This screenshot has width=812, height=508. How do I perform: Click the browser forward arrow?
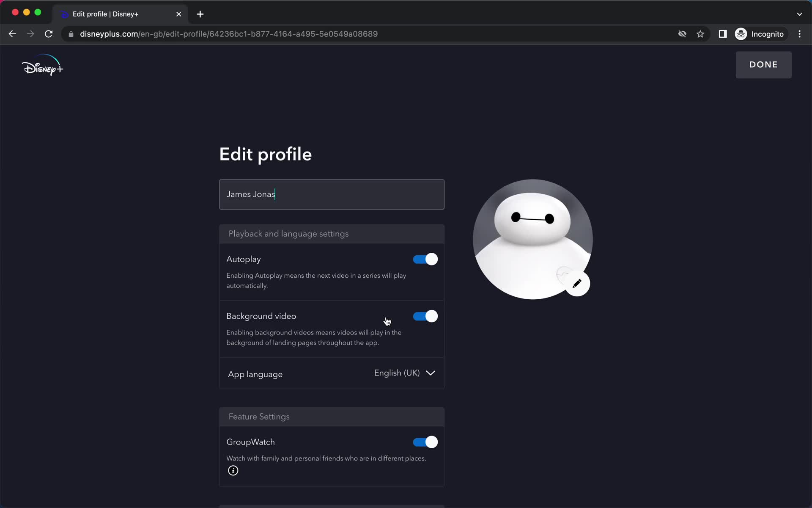tap(30, 34)
